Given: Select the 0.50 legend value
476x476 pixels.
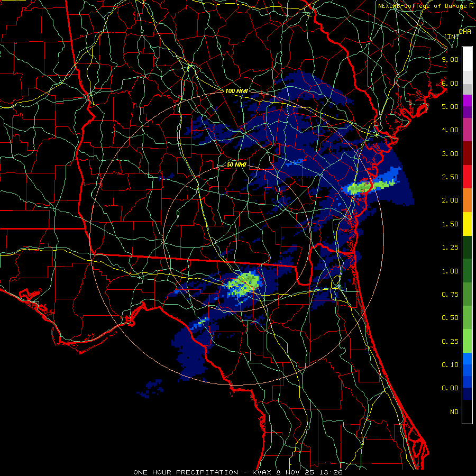Looking at the screenshot, I should (450, 318).
